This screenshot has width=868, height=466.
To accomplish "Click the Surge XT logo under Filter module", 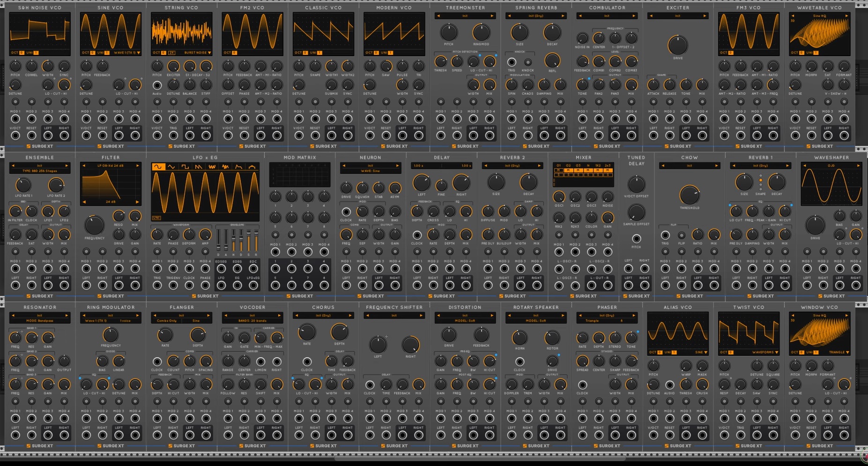I will coord(111,296).
